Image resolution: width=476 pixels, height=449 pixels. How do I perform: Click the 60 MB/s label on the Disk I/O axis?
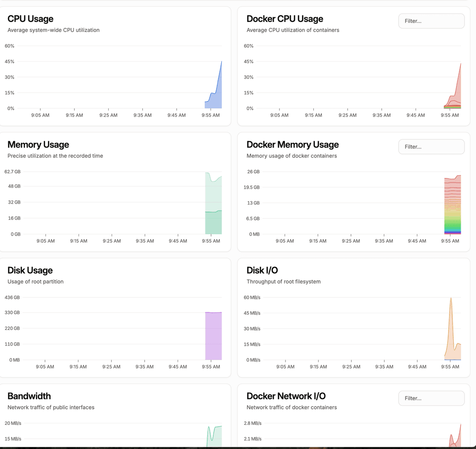click(x=252, y=297)
